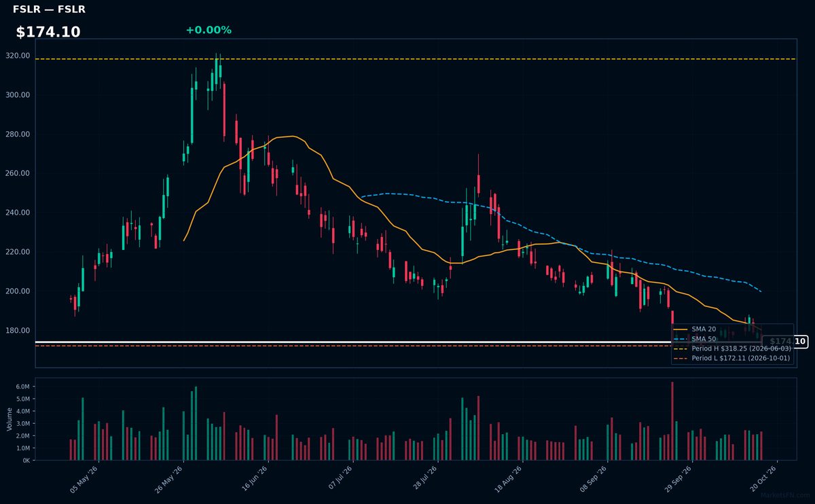Select the 20 Oct '26 date label
The image size is (815, 504).
[763, 479]
